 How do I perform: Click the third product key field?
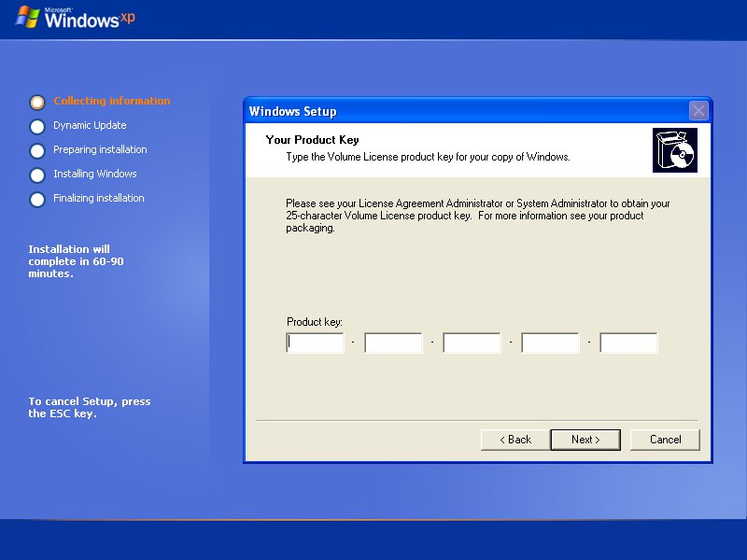click(472, 343)
